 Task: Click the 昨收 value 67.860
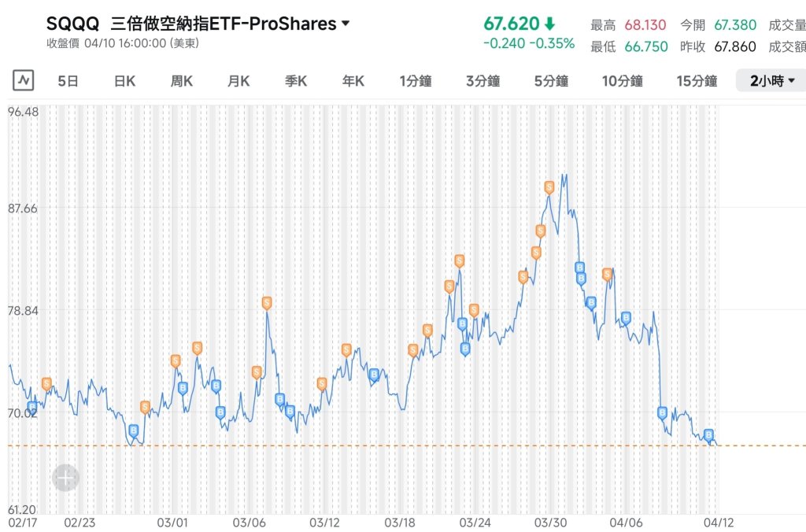click(x=735, y=46)
